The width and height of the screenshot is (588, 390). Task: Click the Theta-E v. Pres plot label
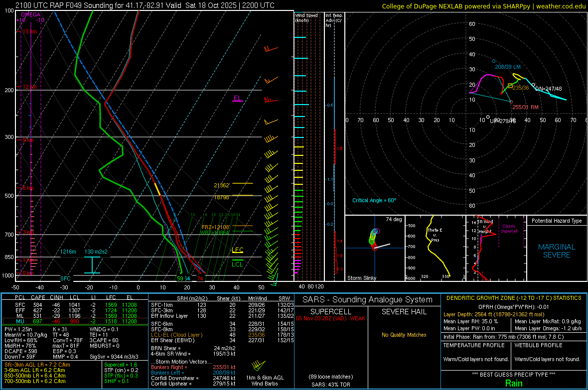pos(435,235)
